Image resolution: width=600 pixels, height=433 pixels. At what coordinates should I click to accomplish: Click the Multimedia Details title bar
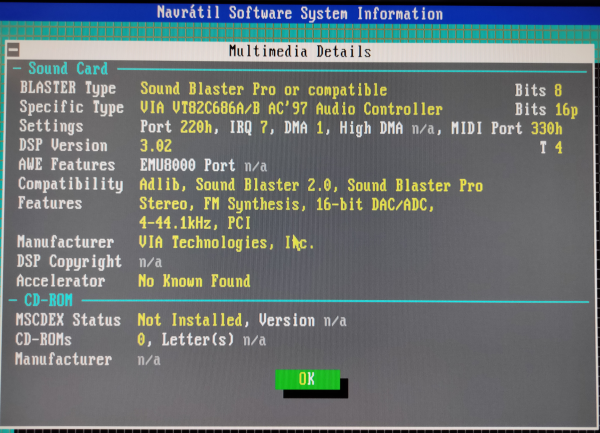(x=300, y=51)
